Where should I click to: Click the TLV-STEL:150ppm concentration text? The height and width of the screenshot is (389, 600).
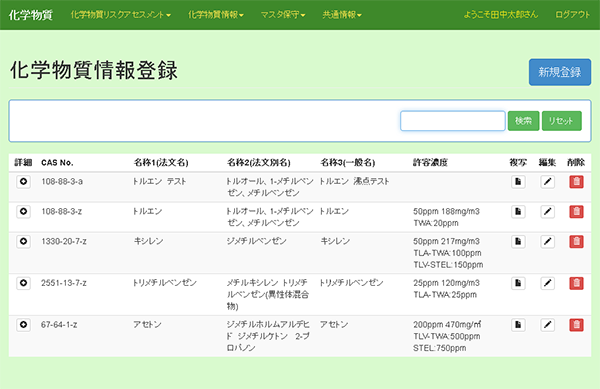[448, 265]
